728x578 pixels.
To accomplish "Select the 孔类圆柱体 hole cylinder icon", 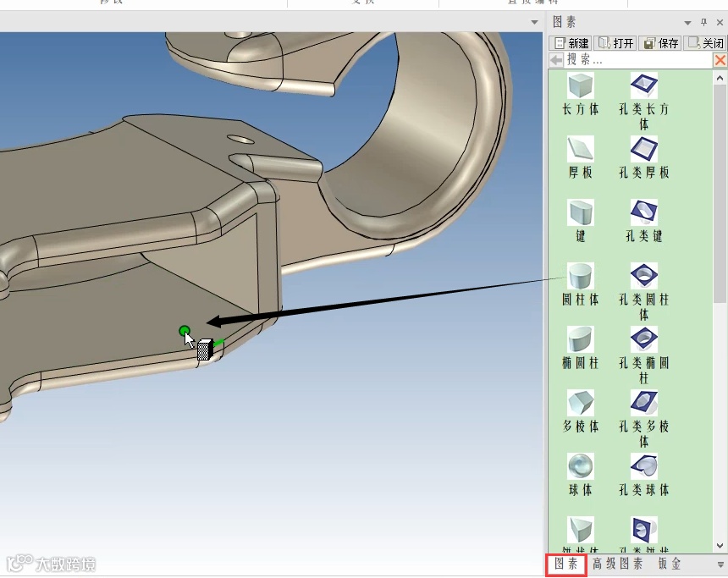I will click(643, 276).
